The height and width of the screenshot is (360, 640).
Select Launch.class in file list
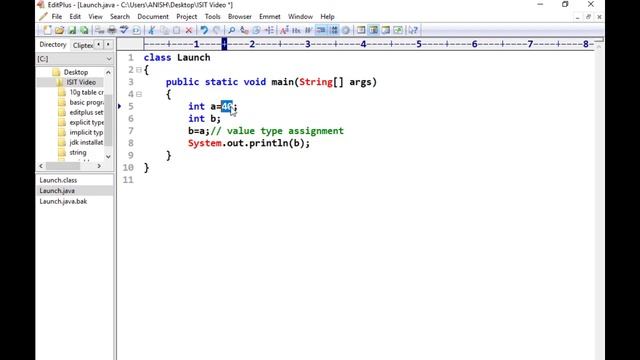(58, 180)
